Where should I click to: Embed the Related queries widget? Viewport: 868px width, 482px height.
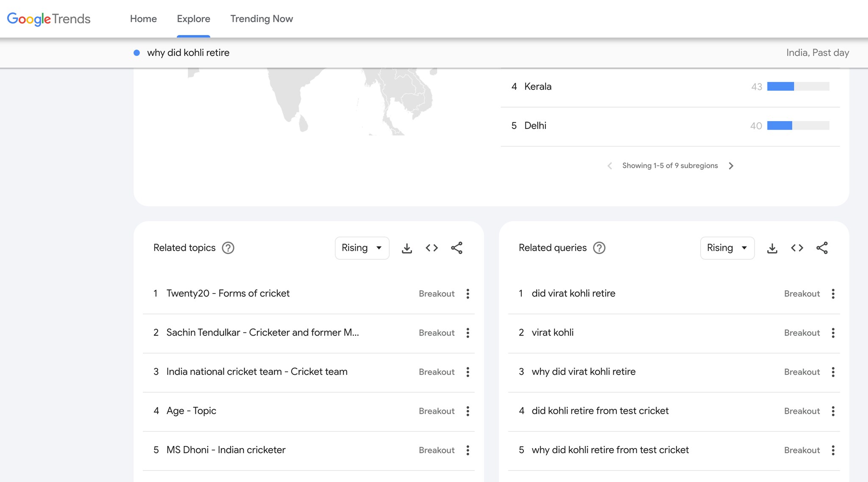[797, 248]
